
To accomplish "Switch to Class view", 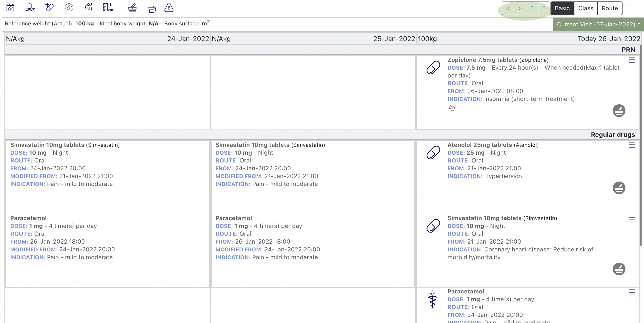I will click(x=585, y=8).
